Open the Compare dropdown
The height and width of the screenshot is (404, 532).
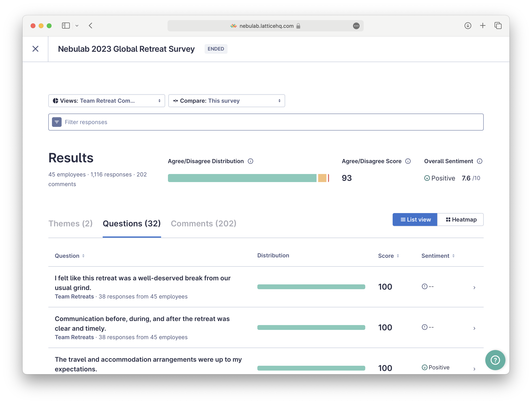(227, 101)
